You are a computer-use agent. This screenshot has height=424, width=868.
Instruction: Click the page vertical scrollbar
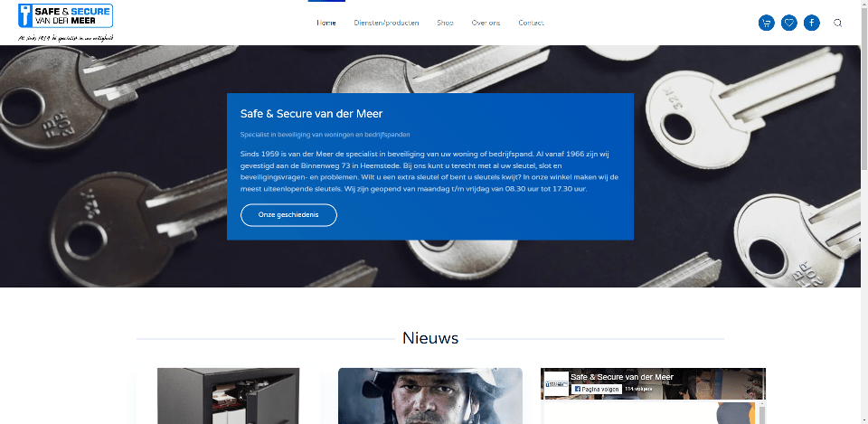863,212
